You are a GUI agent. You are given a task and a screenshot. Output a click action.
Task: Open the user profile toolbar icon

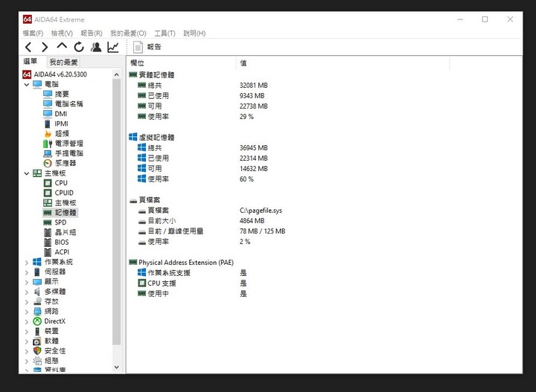[x=96, y=47]
